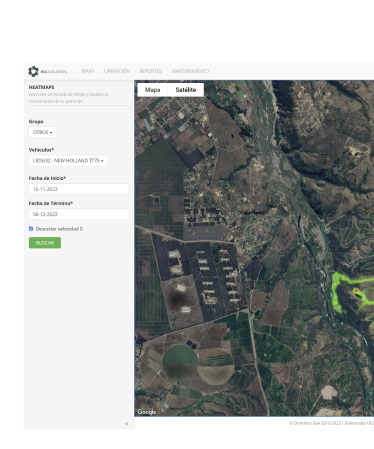374x449 pixels.
Task: Open the MANTENIMIENTO menu
Action: click(190, 71)
